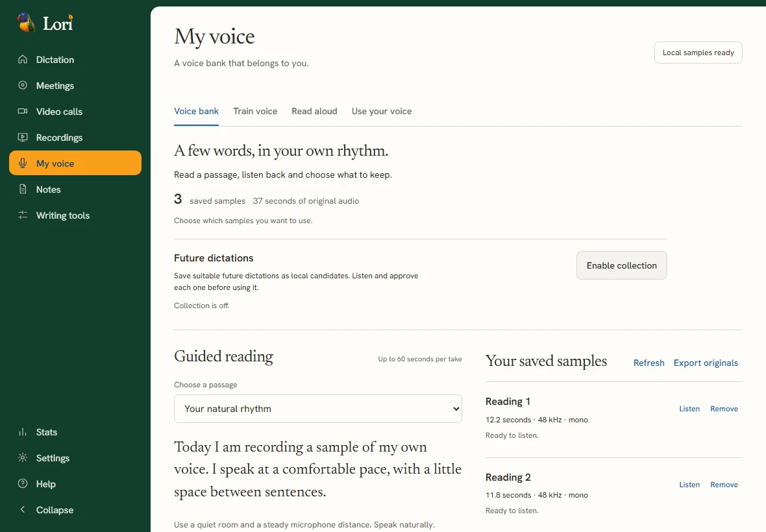766x532 pixels.
Task: View Stats page
Action: click(75, 432)
